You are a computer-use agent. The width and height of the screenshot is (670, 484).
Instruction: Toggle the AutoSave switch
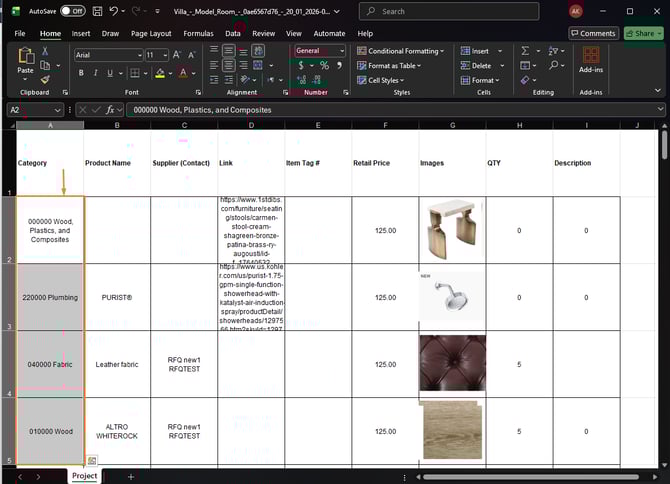click(x=72, y=11)
